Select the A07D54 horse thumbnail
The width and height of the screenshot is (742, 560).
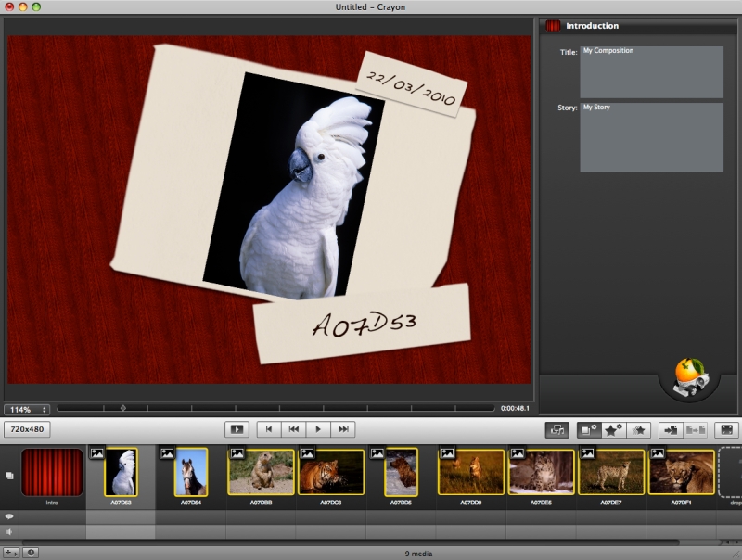[x=191, y=472]
